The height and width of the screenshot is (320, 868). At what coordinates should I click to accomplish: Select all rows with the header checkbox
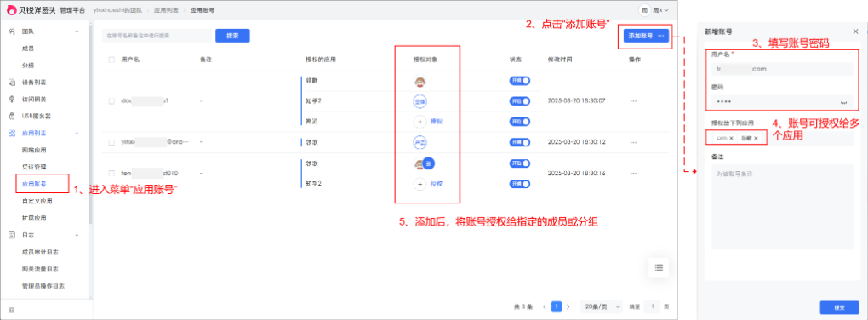point(111,60)
